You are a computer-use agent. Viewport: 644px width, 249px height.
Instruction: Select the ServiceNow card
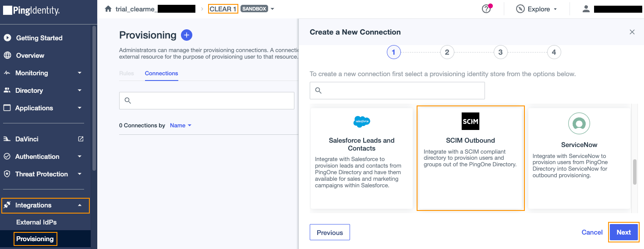pyautogui.click(x=579, y=158)
